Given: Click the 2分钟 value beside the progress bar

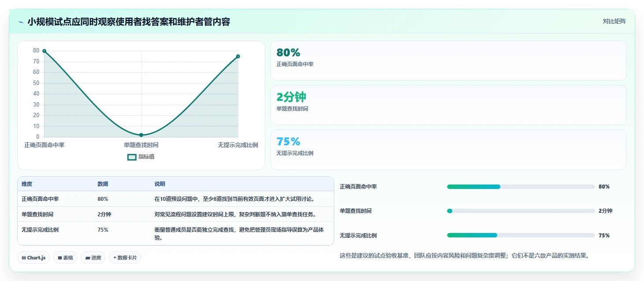Looking at the screenshot, I should click(x=605, y=211).
